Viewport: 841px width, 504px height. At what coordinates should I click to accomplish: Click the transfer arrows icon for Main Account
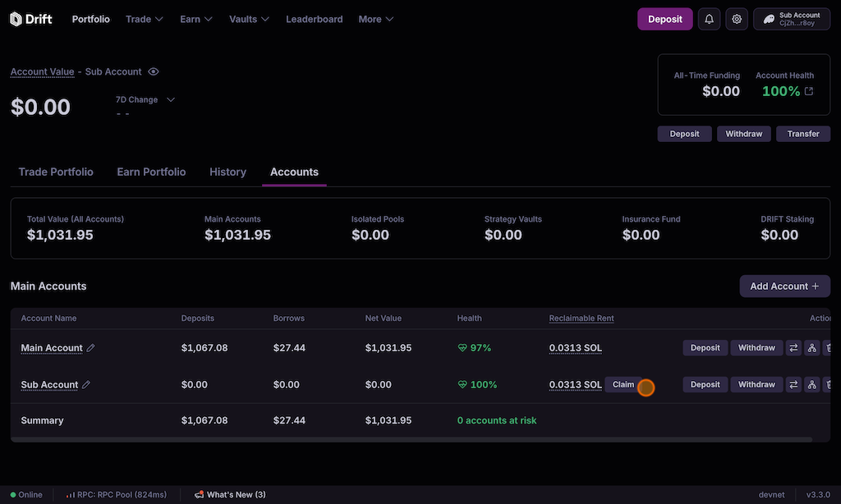793,348
